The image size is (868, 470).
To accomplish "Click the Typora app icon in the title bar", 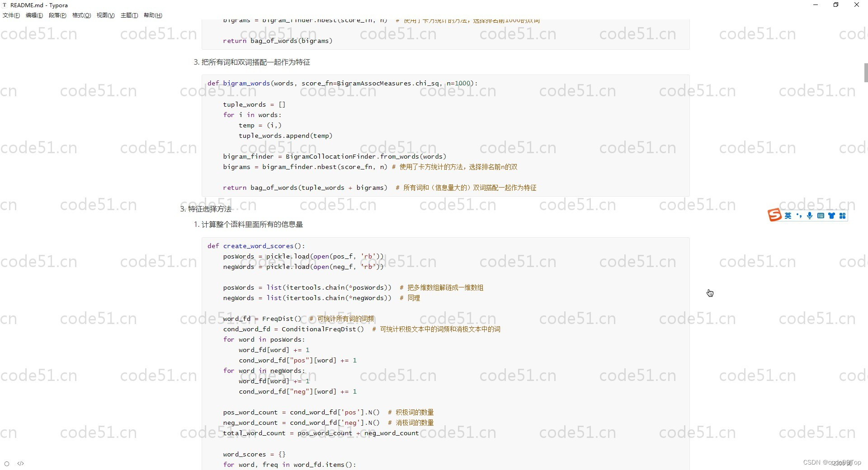I will 5,5.
